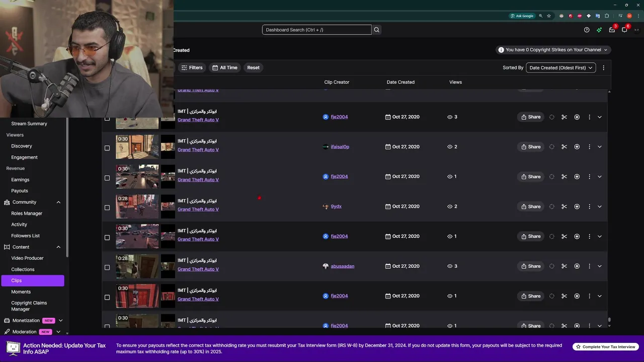Open Stream Summary in sidebar
The width and height of the screenshot is (644, 362).
[29, 124]
